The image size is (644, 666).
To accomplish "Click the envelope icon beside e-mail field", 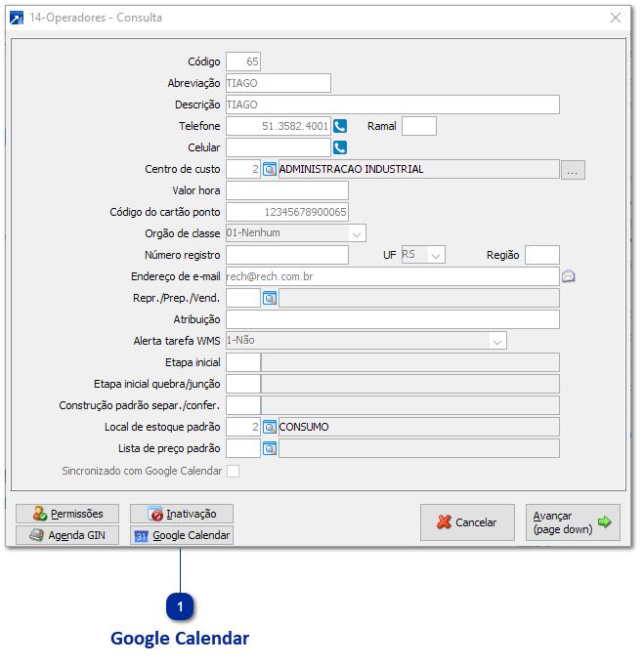I will click(569, 276).
